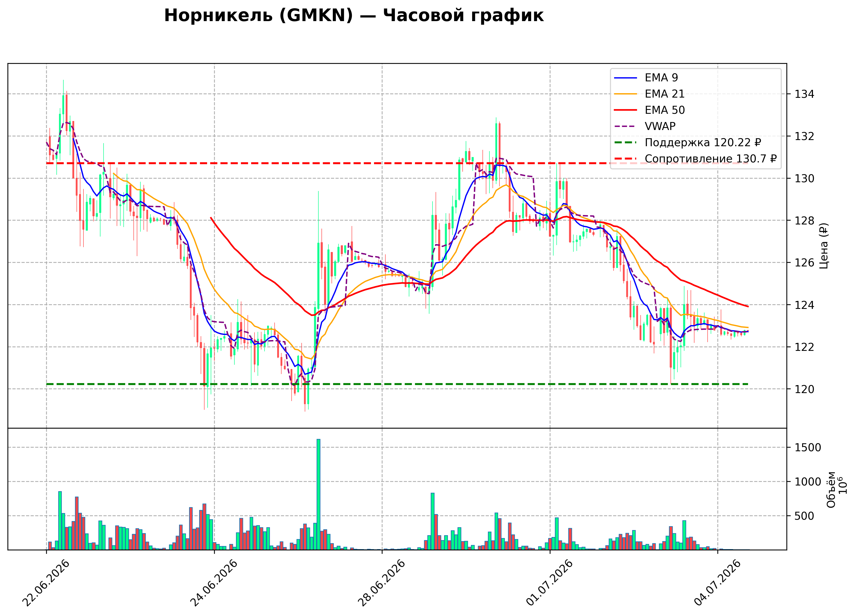
Task: Click the price axis value 130
Action: [x=804, y=178]
